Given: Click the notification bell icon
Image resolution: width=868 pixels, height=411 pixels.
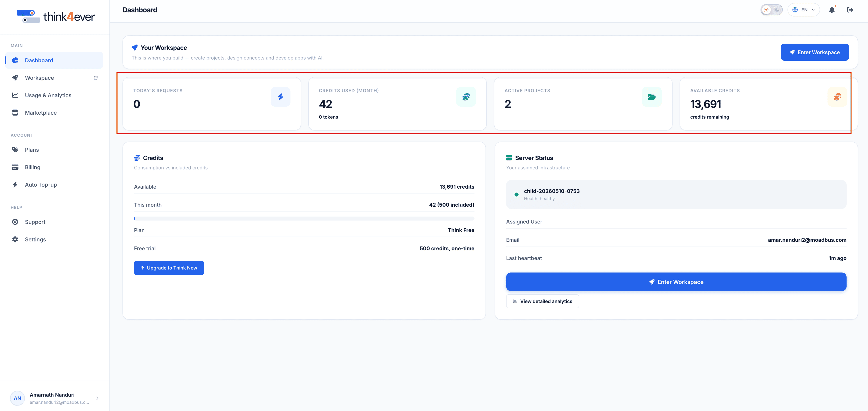Looking at the screenshot, I should [832, 10].
